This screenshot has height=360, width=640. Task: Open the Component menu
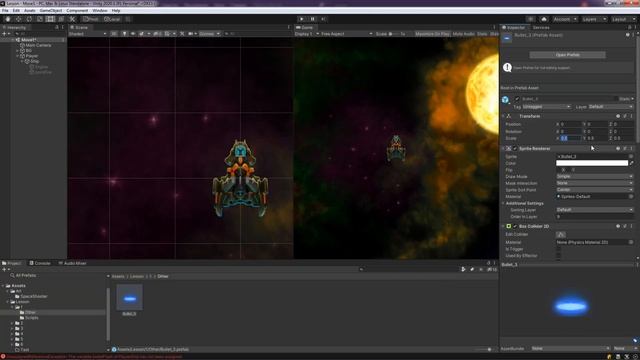(x=77, y=11)
